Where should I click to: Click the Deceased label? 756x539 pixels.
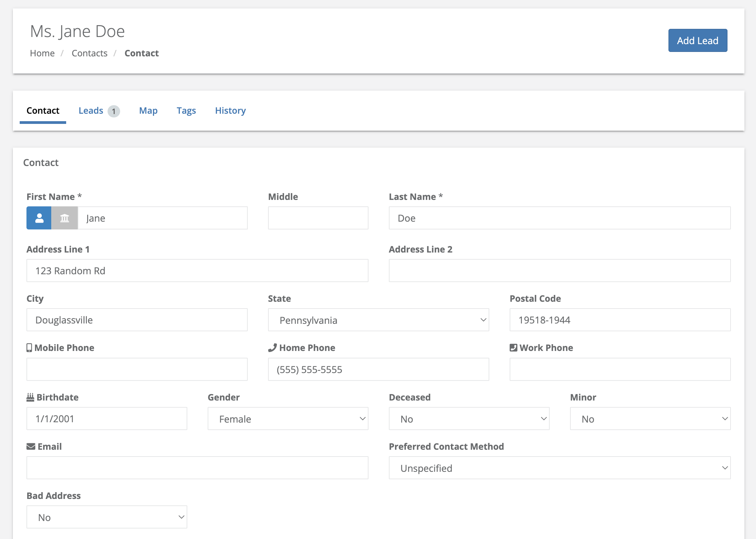[410, 397]
